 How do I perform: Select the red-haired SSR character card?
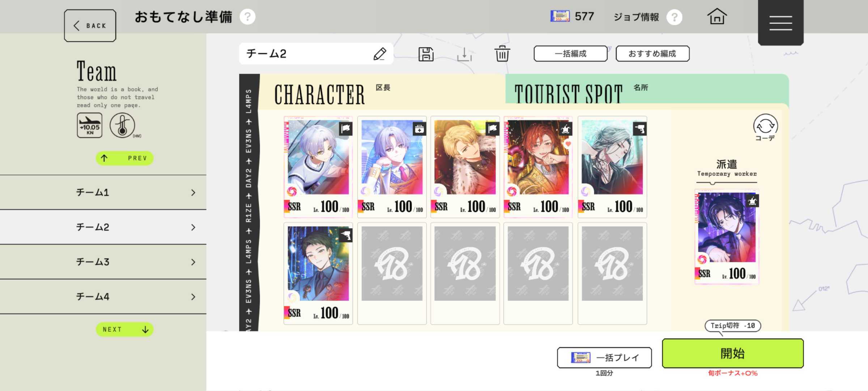pyautogui.click(x=538, y=167)
